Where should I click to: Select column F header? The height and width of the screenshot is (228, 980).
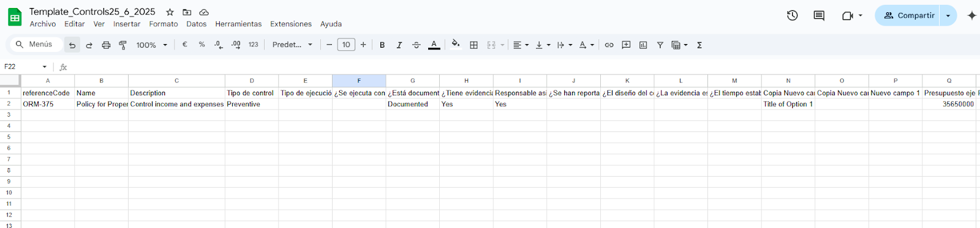(359, 81)
